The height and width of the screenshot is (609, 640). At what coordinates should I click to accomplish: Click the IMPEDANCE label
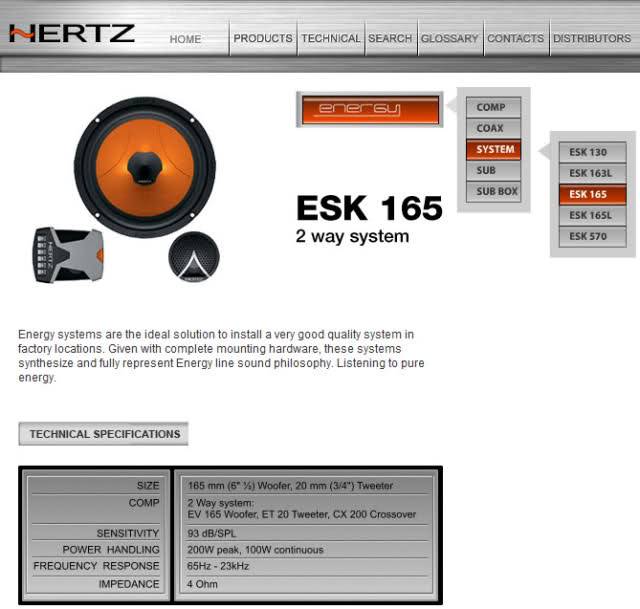tap(129, 584)
